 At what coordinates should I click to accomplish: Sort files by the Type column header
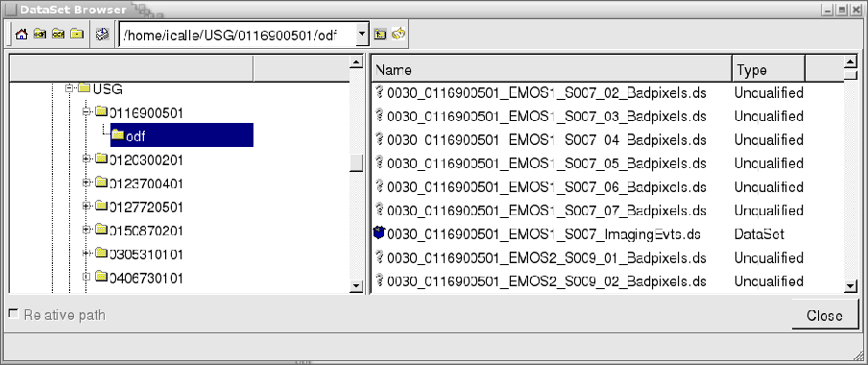point(768,70)
